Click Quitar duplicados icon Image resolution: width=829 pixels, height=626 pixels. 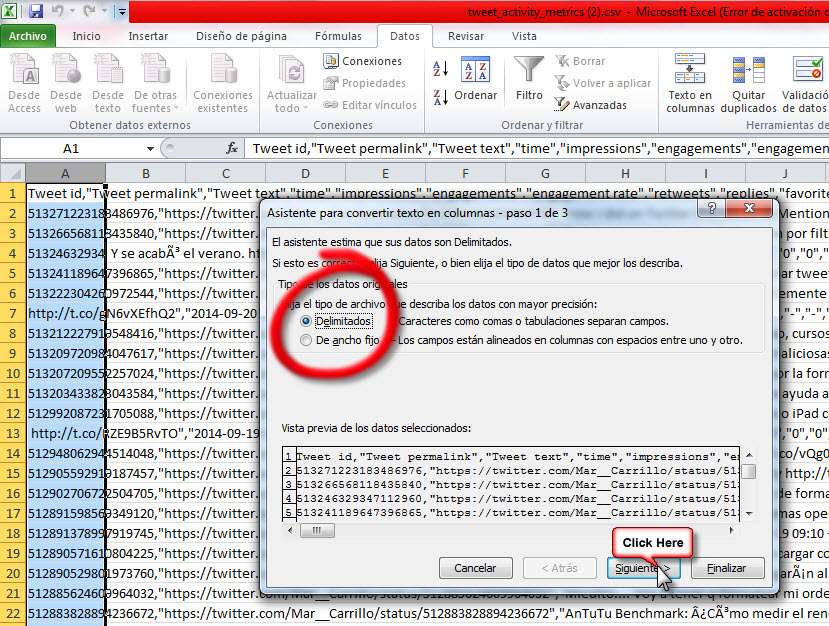(749, 82)
